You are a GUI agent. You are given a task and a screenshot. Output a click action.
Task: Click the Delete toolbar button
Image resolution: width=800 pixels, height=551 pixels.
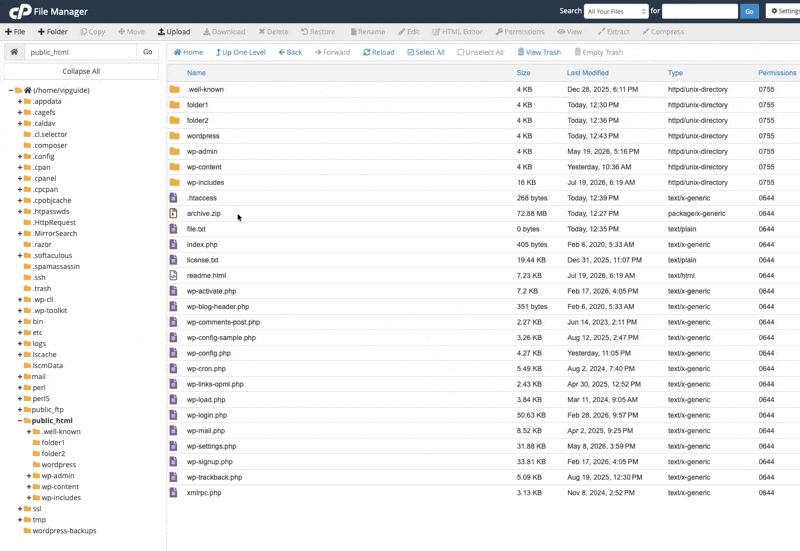pos(273,32)
